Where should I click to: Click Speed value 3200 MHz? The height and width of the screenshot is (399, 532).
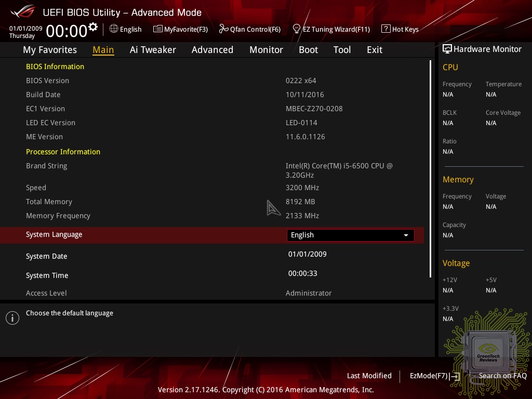pos(302,188)
